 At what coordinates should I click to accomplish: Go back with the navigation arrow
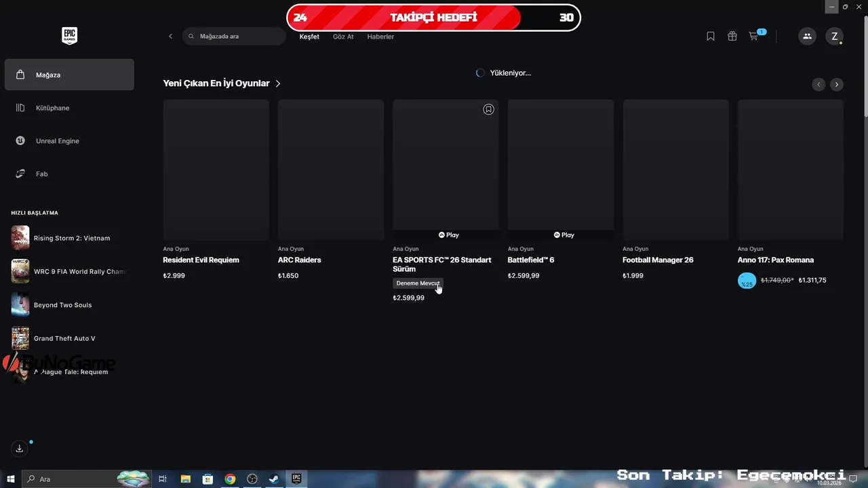pos(170,37)
